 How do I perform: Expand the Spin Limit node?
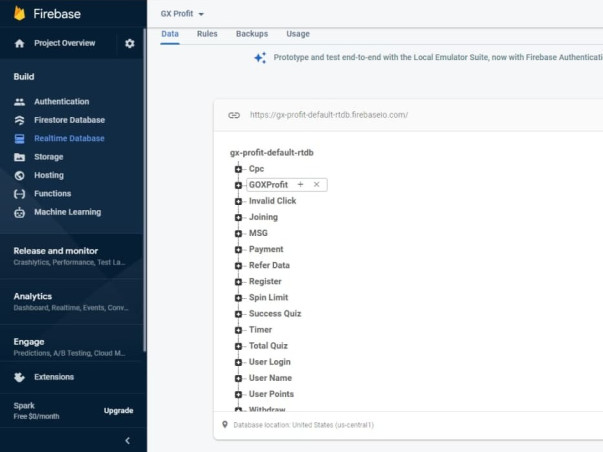click(238, 298)
